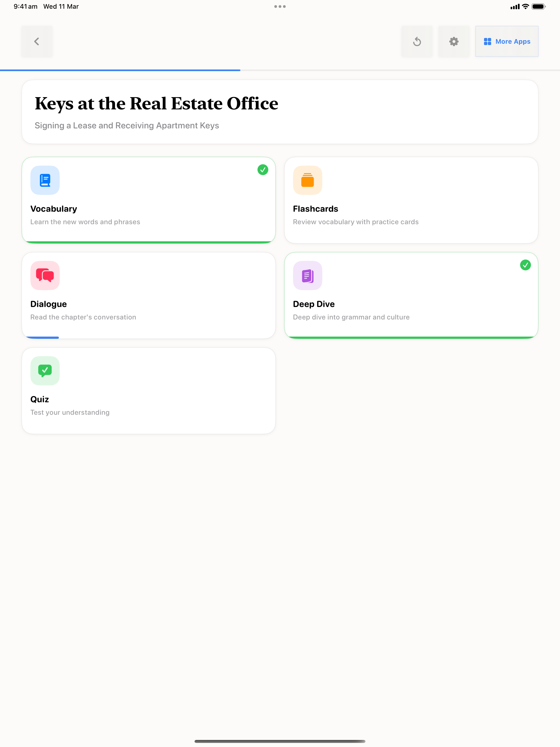The width and height of the screenshot is (560, 747).
Task: Go back using the left chevron
Action: pos(37,41)
